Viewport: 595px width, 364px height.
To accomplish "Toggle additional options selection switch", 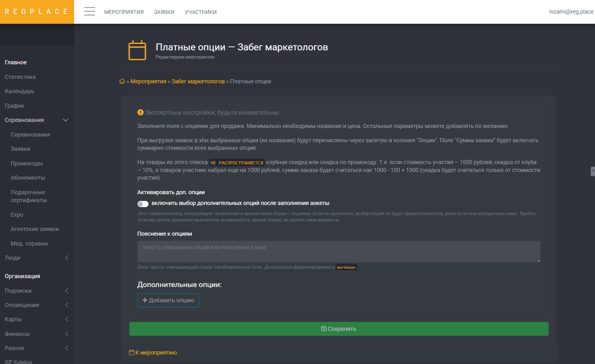I will [x=143, y=204].
